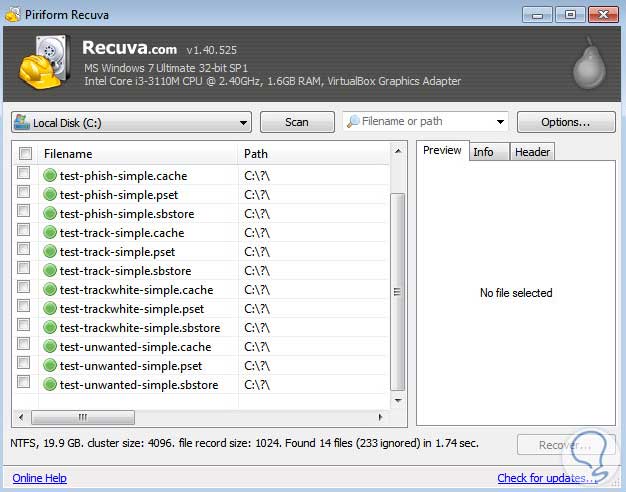Screen dimensions: 626x492
Task: Check the box for test-phish-simple.pset
Action: (x=24, y=192)
